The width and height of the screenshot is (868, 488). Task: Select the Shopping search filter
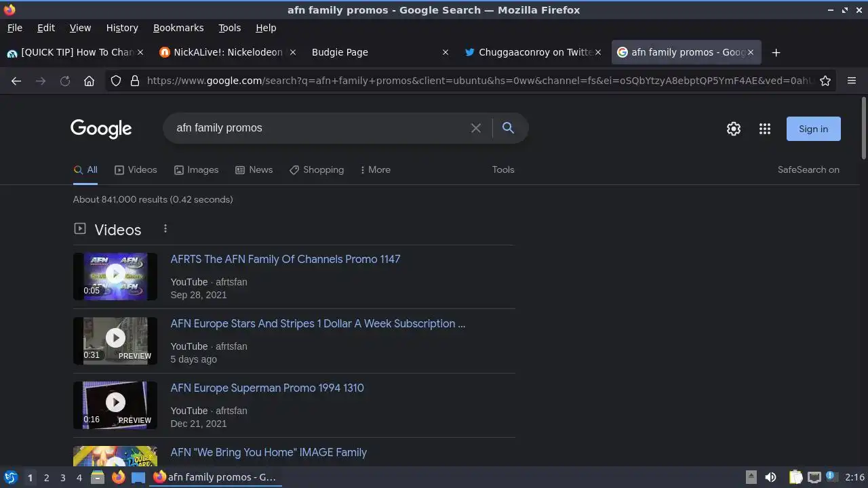point(317,169)
